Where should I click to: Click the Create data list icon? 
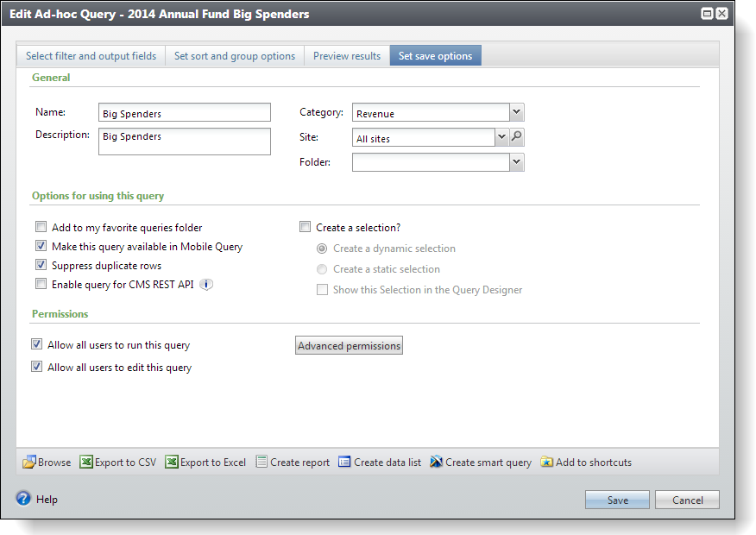344,462
